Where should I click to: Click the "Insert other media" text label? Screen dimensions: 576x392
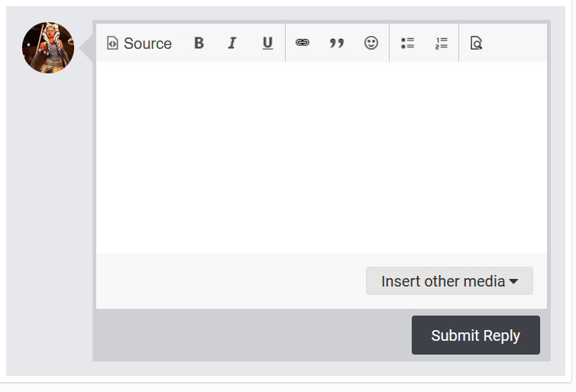click(x=443, y=281)
